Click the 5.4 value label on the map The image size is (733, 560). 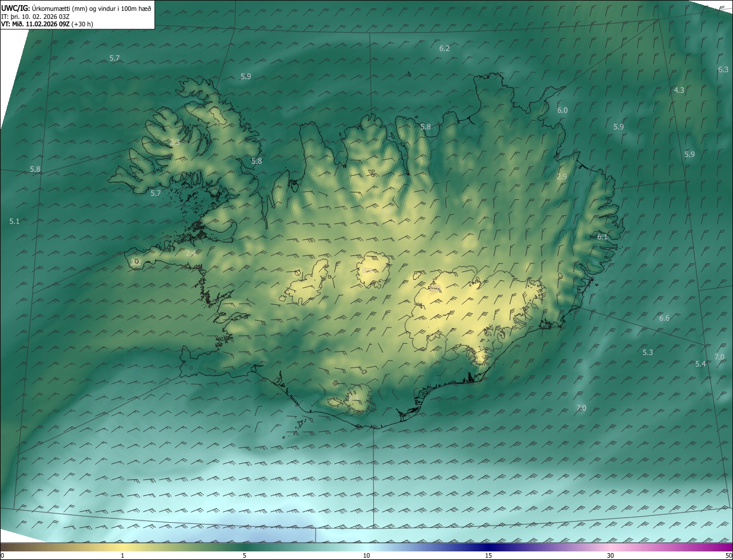[x=700, y=364]
